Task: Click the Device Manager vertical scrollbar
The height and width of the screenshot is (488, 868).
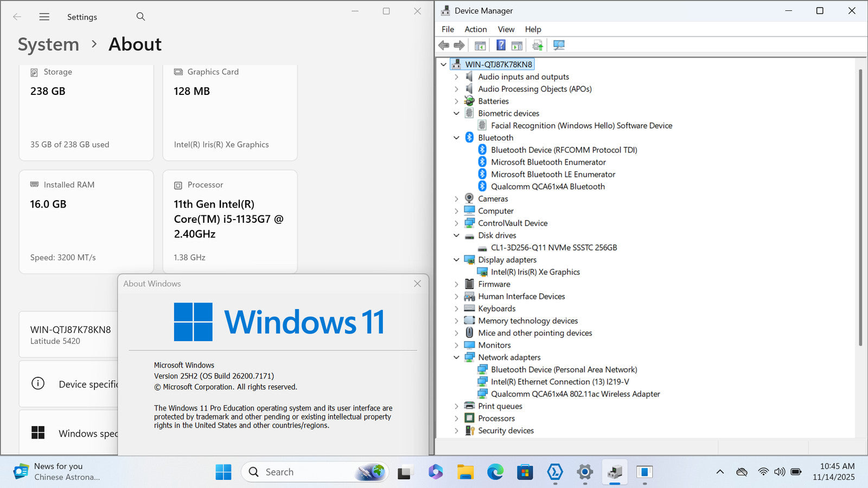Action: tap(860, 217)
